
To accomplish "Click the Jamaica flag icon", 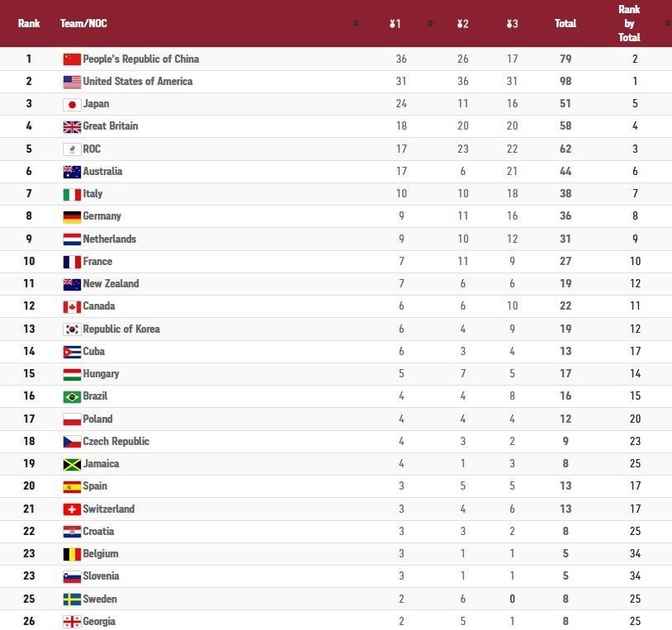I will 72,464.
